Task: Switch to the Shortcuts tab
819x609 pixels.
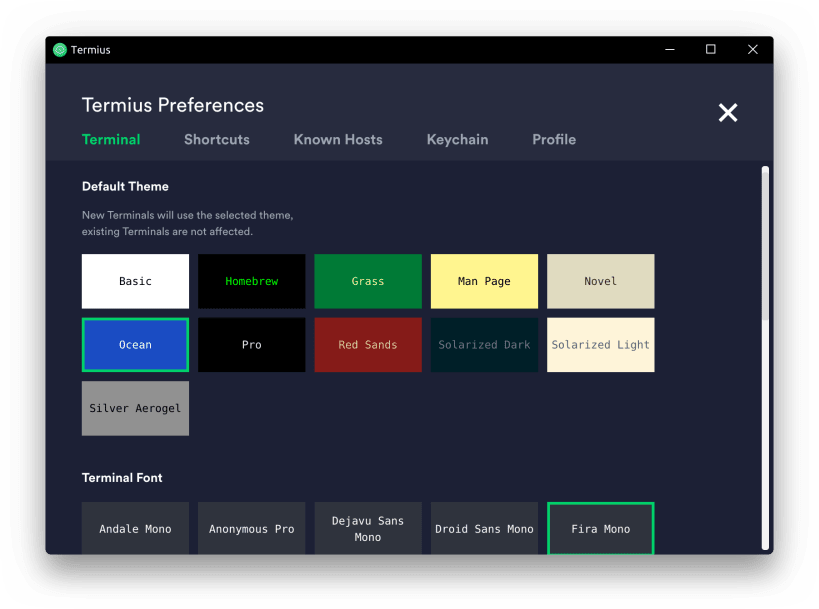Action: [216, 140]
